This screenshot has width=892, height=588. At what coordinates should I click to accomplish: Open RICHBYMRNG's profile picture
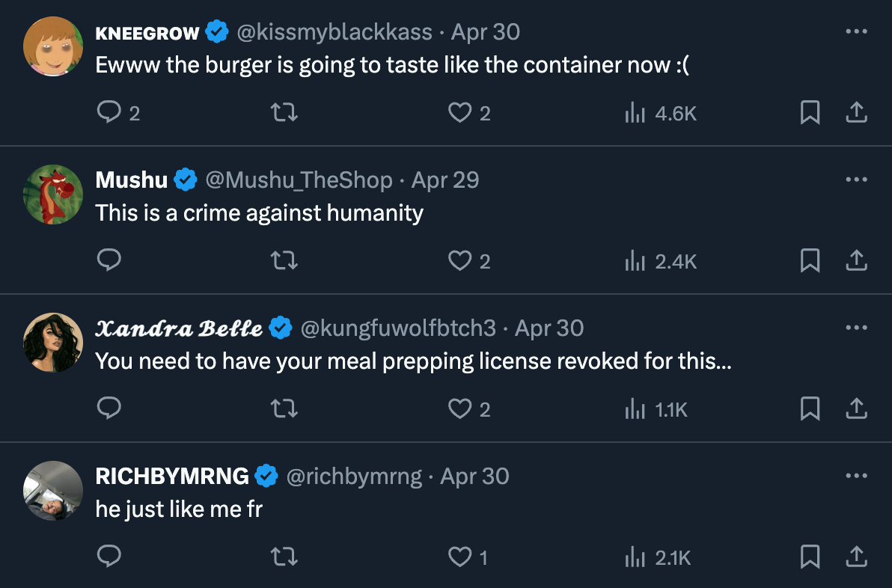coord(52,490)
